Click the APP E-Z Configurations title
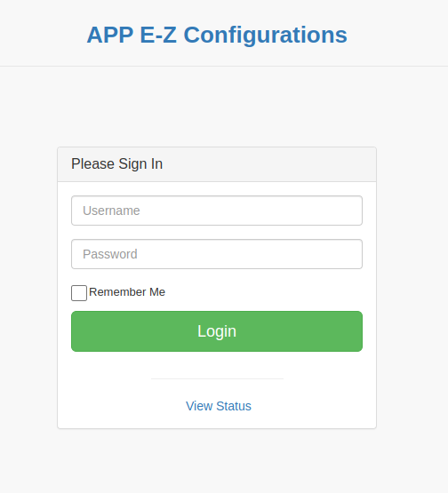 point(217,35)
